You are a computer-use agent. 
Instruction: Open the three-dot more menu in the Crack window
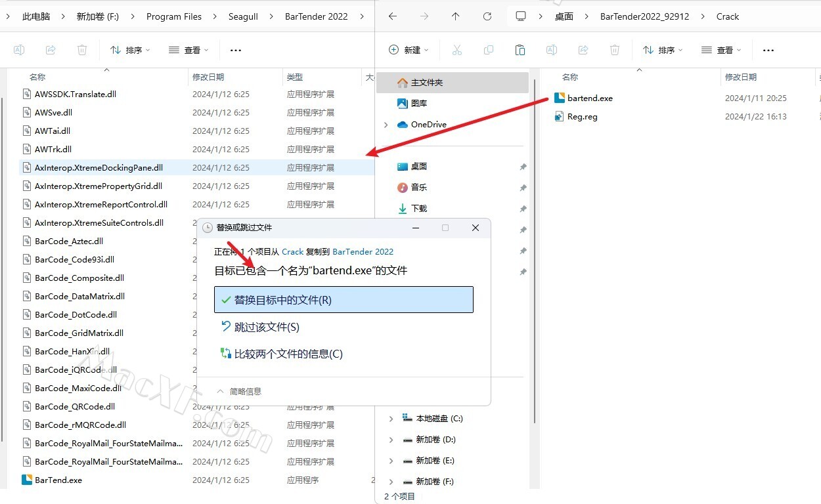[x=768, y=50]
